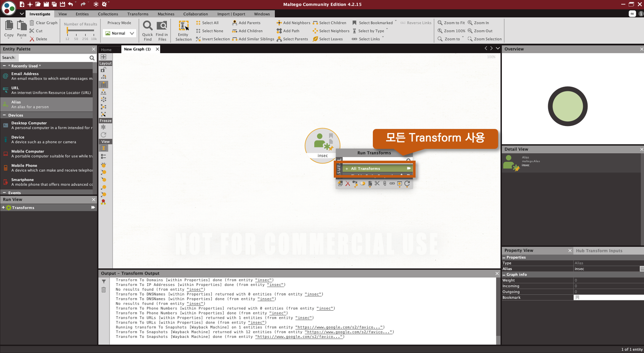Image resolution: width=644 pixels, height=353 pixels.
Task: Click the Cut scissors in ribbon
Action: tap(36, 31)
